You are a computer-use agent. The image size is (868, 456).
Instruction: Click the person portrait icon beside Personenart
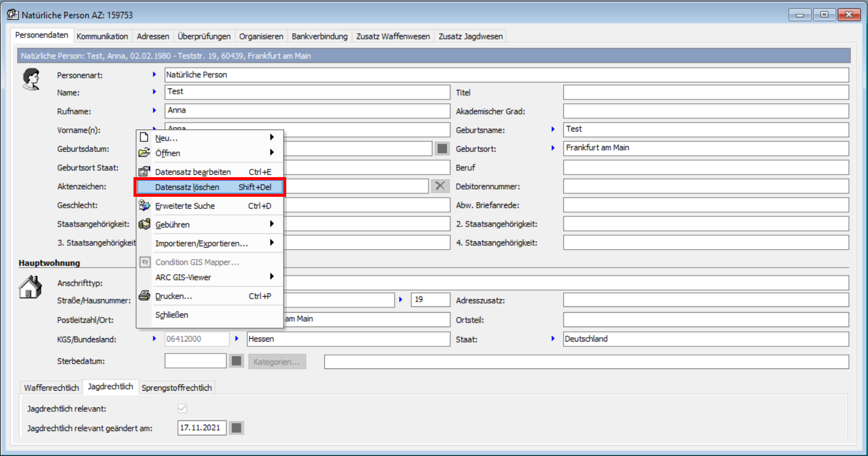31,79
